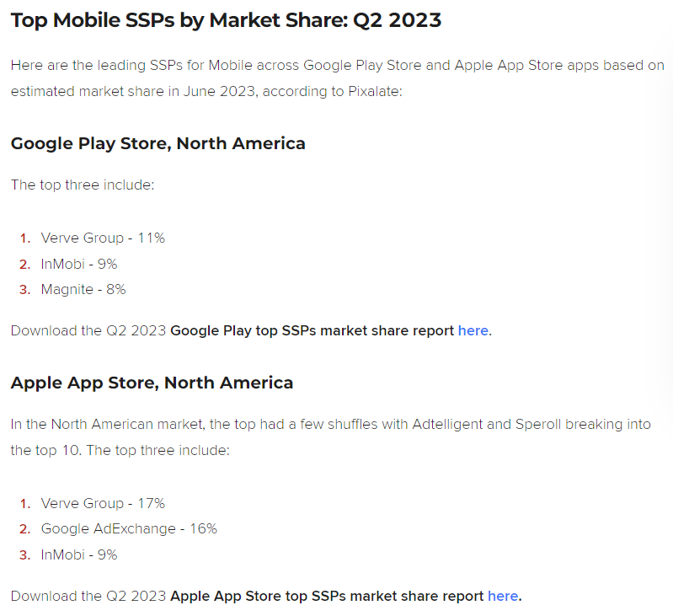Viewport: 673px width, 616px height.
Task: Click the red number '3.' beside Magnite
Action: click(24, 289)
